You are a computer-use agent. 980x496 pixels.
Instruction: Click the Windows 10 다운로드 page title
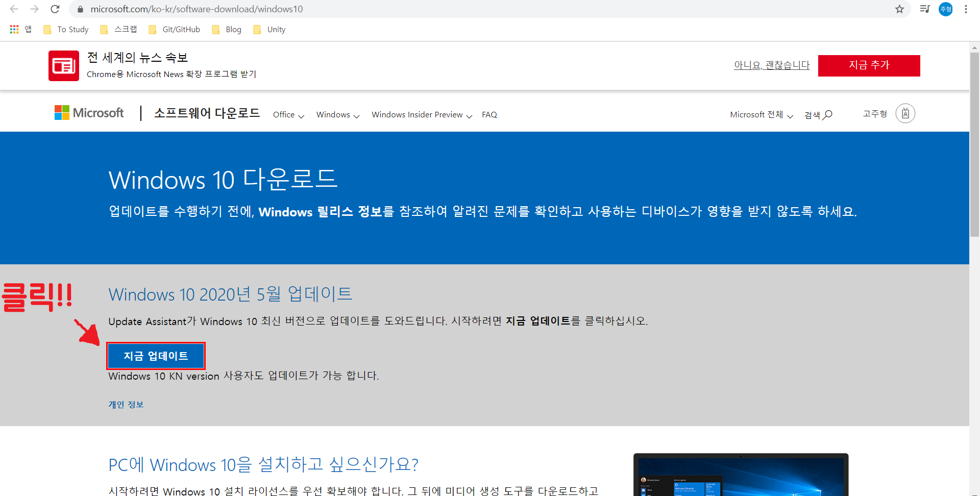coord(223,180)
